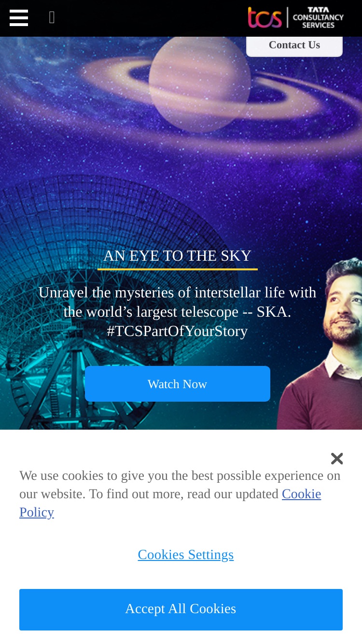Click the colorful TCS logo

click(x=265, y=17)
